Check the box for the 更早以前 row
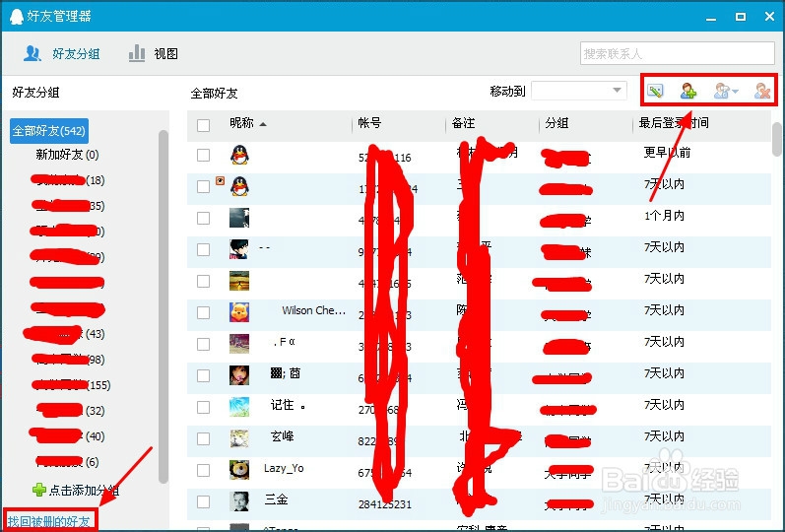Viewport: 785px width, 532px height. point(203,156)
